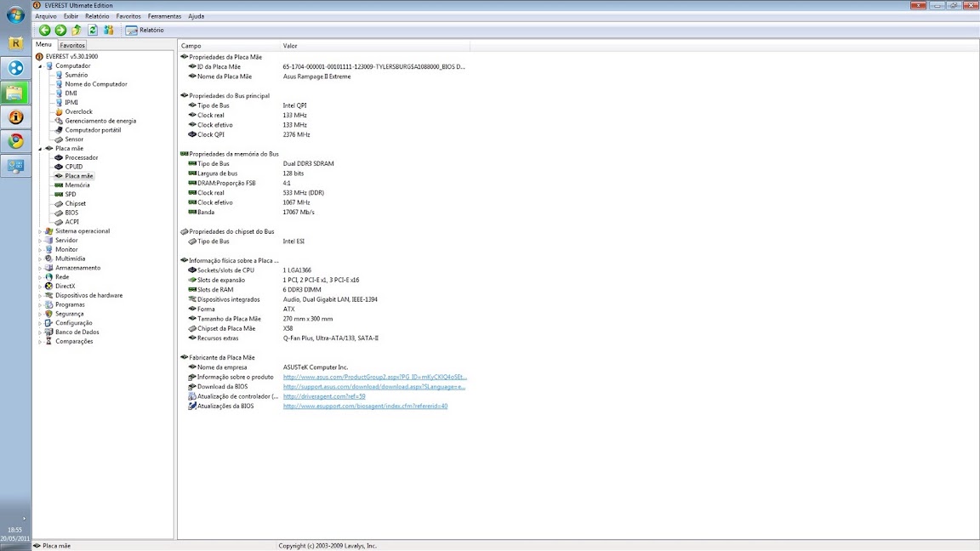Expand the Monitor tree node

(41, 249)
